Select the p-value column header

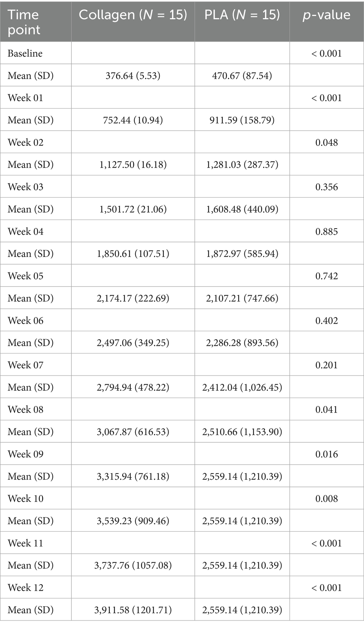[326, 15]
